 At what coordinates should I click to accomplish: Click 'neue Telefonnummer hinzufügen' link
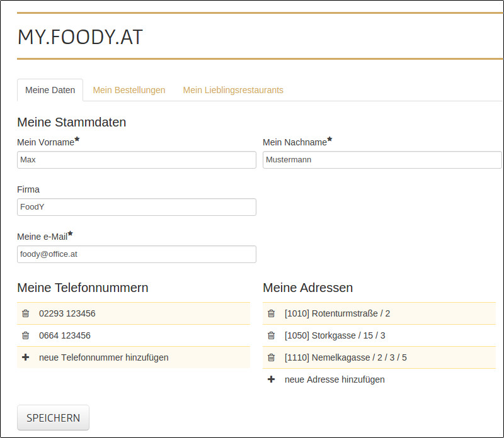click(103, 357)
